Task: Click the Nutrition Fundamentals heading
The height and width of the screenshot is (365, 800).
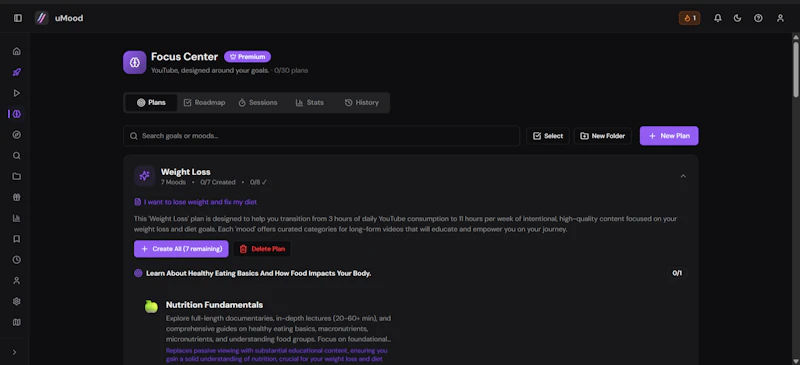Action: click(x=214, y=305)
